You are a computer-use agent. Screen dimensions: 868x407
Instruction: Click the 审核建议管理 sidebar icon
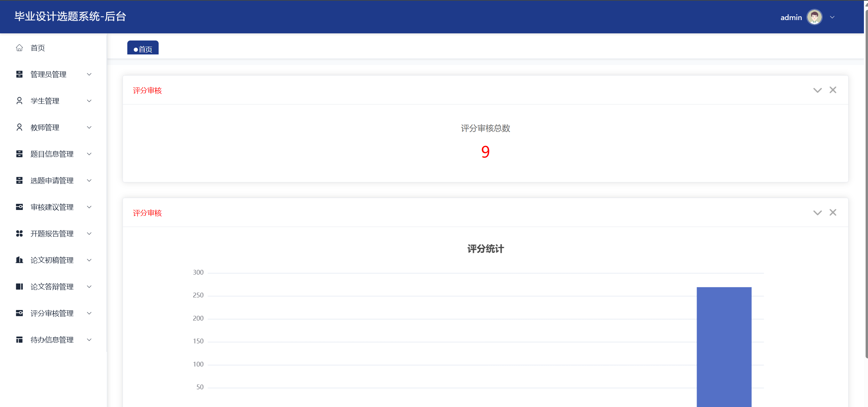(x=19, y=207)
